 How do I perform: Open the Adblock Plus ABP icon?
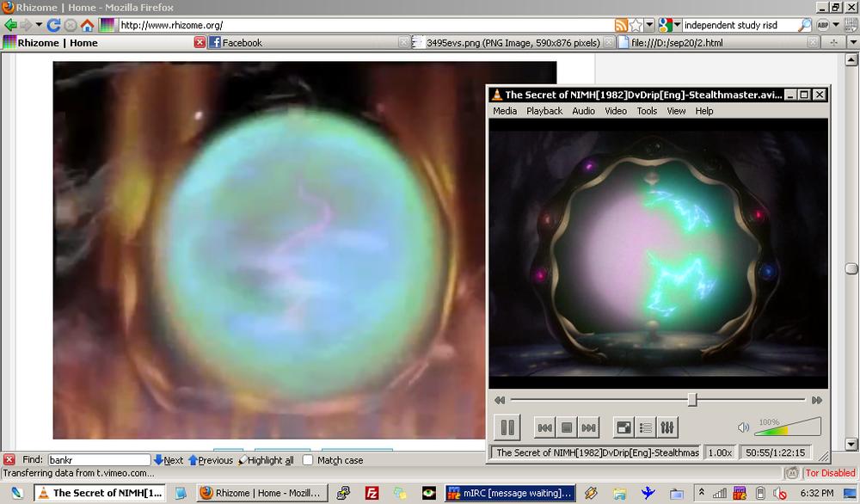823,25
